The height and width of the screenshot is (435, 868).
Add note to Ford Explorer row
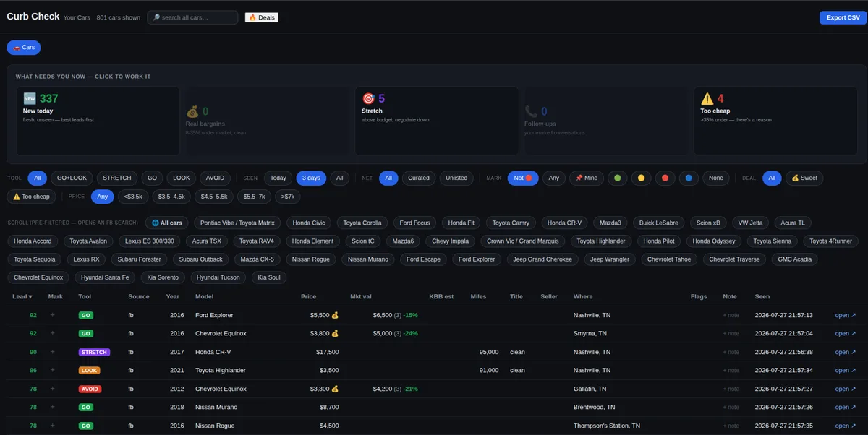[731, 315]
